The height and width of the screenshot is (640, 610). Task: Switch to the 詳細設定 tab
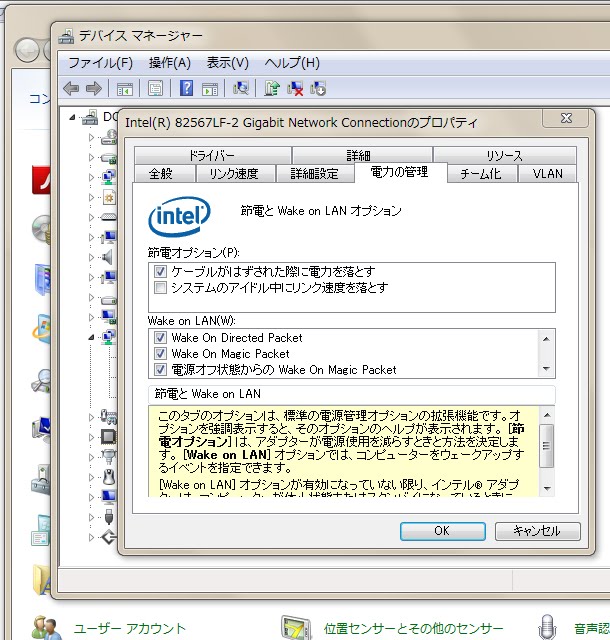(x=315, y=173)
